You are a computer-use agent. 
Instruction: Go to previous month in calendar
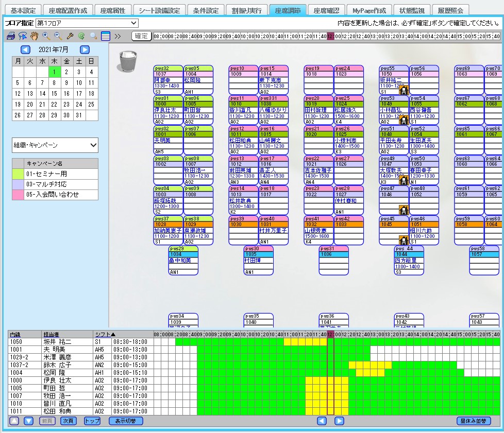[25, 50]
